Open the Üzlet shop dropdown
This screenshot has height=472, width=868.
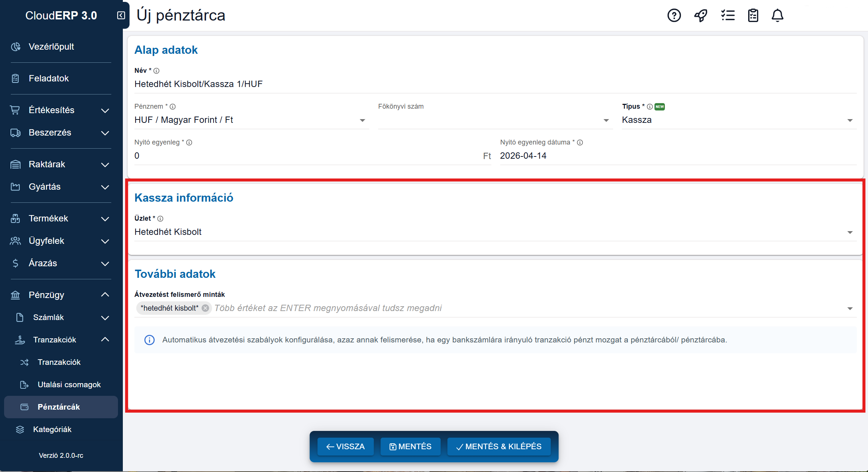(850, 232)
